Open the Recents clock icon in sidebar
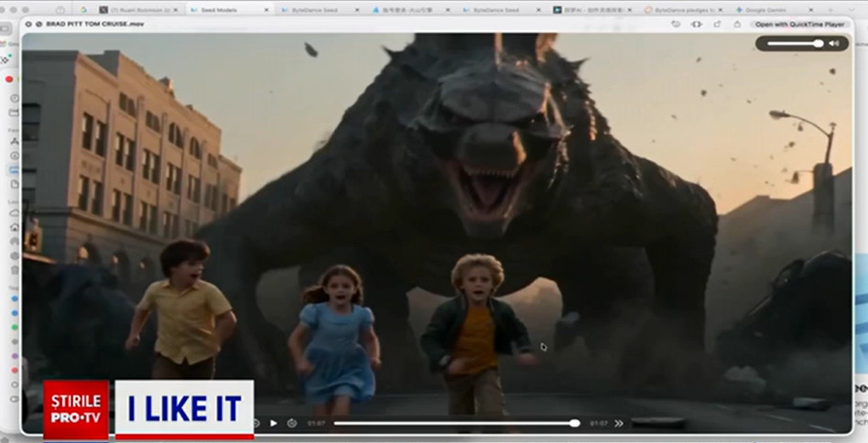Viewport: 868px width, 443px height. point(15,98)
